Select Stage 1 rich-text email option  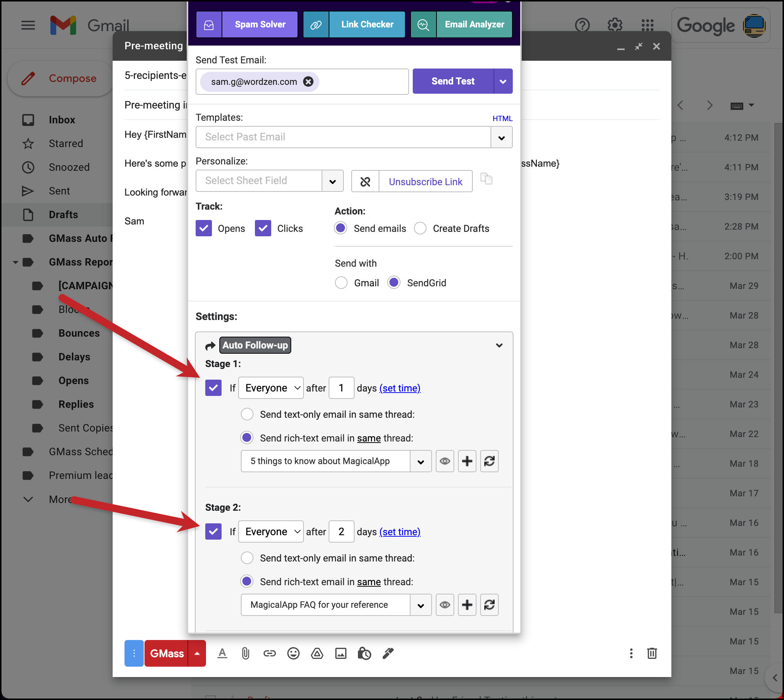(247, 438)
